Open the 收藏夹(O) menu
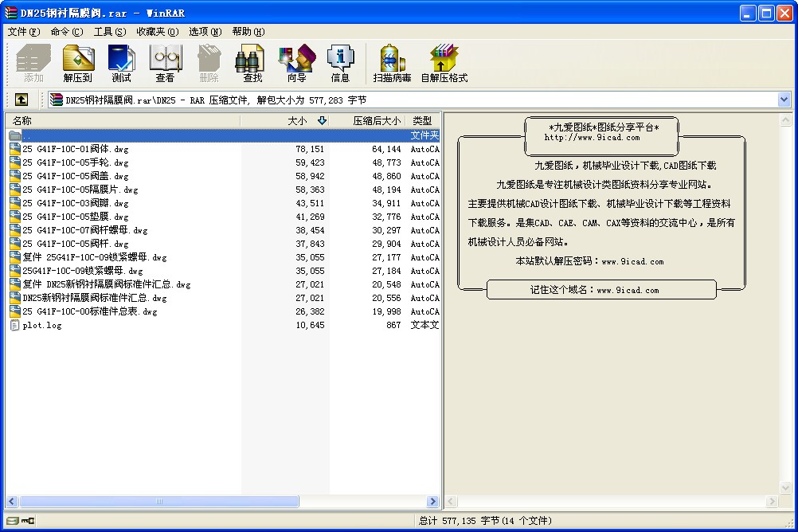The width and height of the screenshot is (798, 532). point(157,32)
